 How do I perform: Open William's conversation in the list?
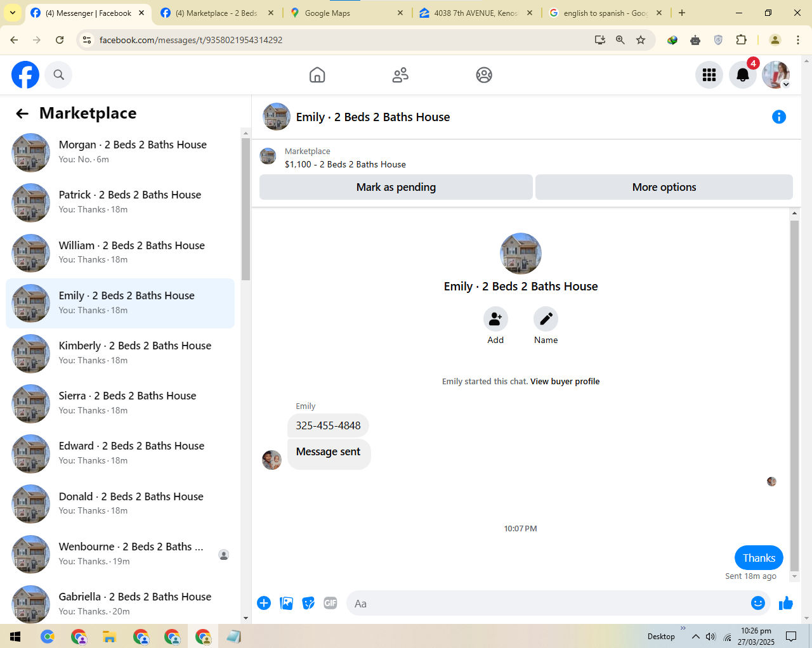121,253
